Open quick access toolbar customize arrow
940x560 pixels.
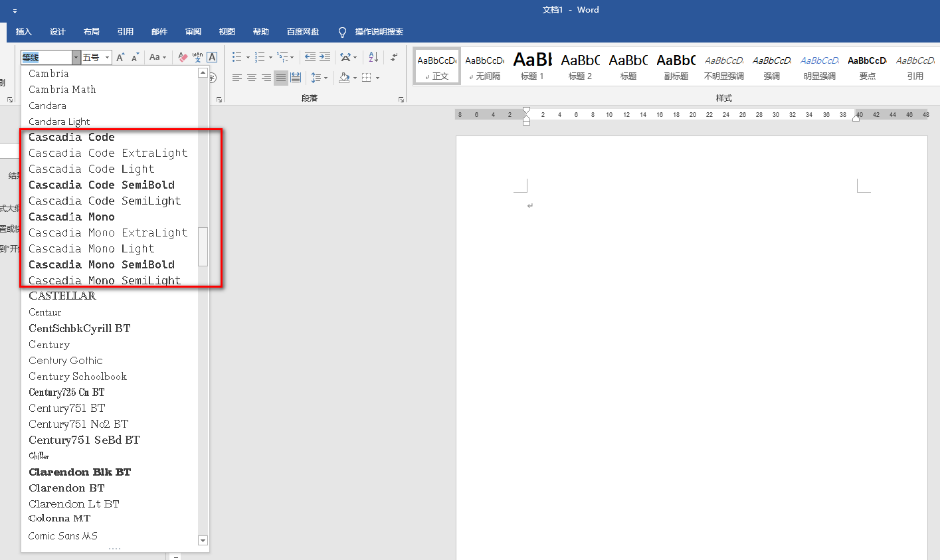pos(15,11)
